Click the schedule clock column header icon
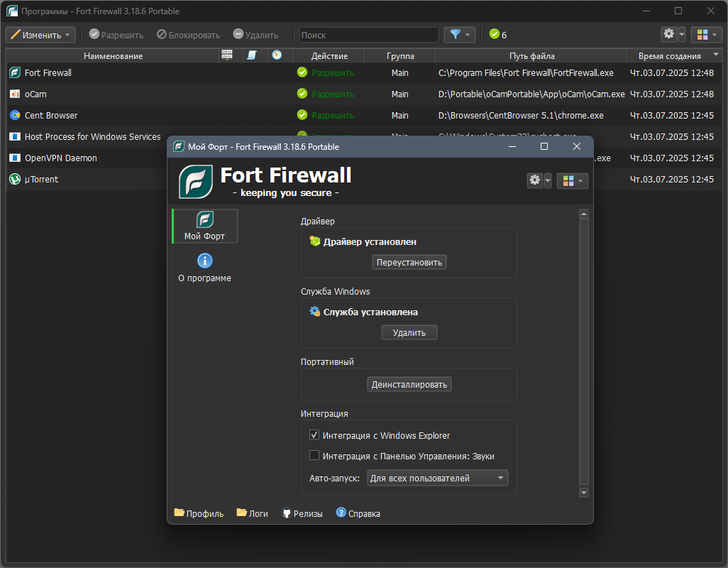 coord(277,55)
